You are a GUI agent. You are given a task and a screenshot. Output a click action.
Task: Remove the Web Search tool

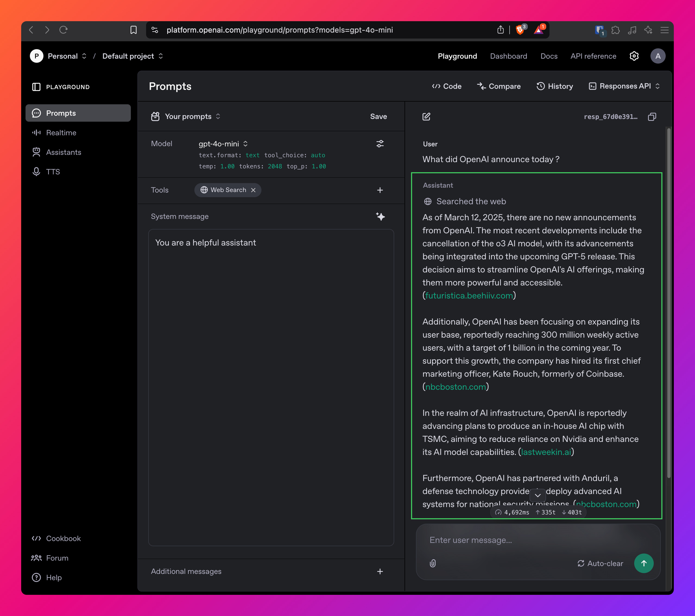(x=253, y=190)
